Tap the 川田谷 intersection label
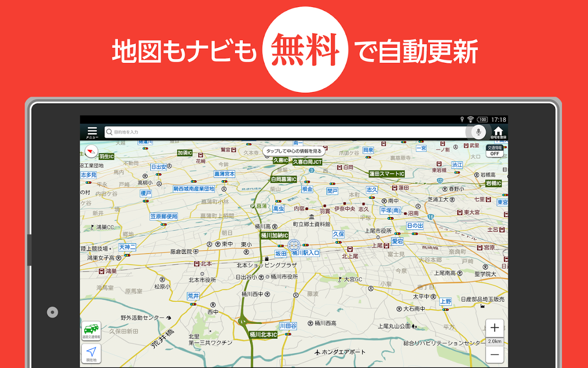The image size is (588, 368). (x=288, y=326)
